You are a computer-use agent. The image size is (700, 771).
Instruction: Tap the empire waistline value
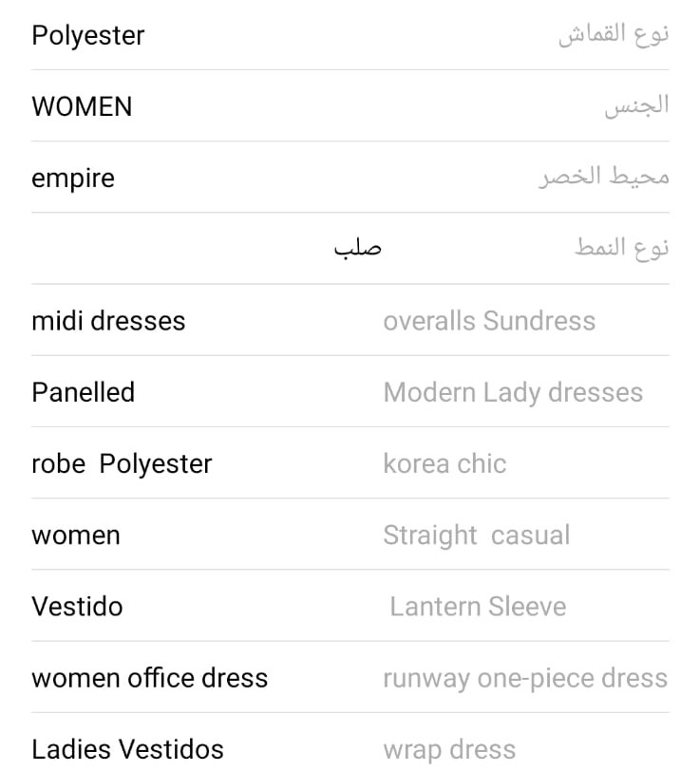pos(73,179)
